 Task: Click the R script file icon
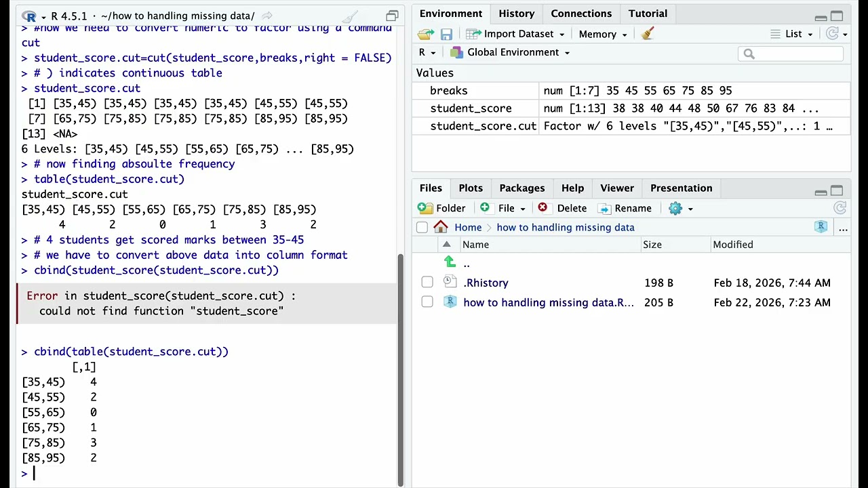450,302
